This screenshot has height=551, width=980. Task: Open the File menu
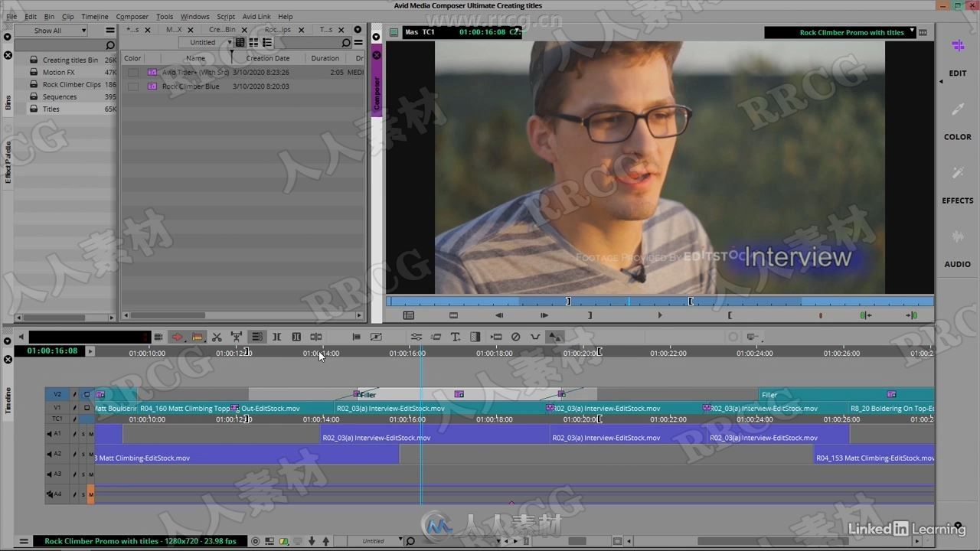click(x=11, y=16)
